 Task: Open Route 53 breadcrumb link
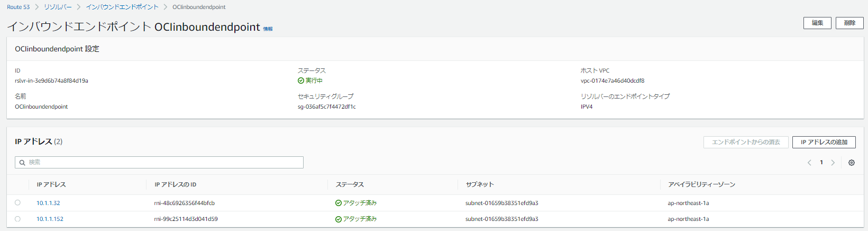coord(19,7)
